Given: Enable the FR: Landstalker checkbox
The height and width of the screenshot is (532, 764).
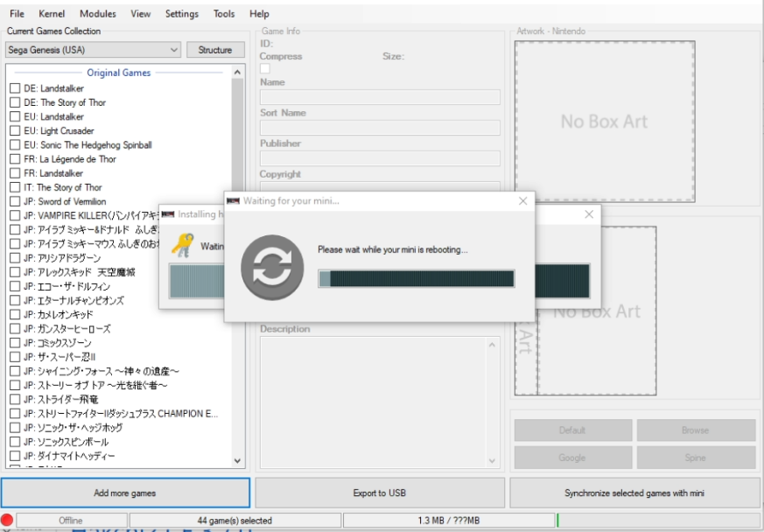Looking at the screenshot, I should tap(15, 173).
